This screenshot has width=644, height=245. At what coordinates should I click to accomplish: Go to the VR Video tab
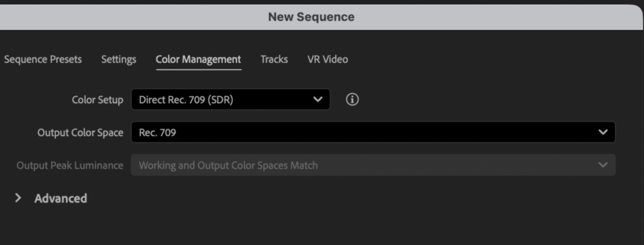point(328,60)
